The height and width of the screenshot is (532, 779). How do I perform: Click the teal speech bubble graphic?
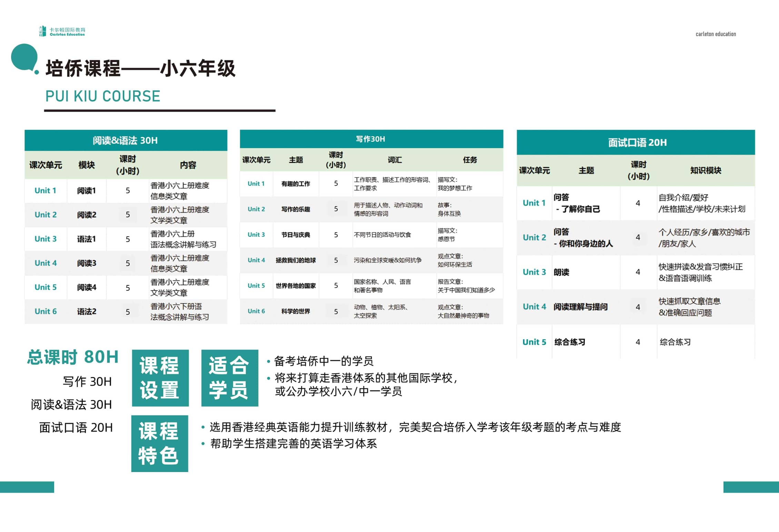[x=25, y=58]
